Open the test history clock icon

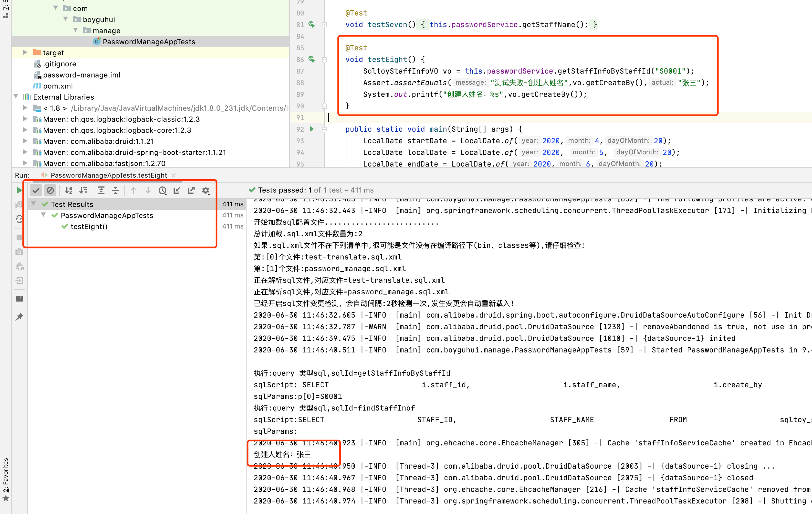[x=163, y=190]
